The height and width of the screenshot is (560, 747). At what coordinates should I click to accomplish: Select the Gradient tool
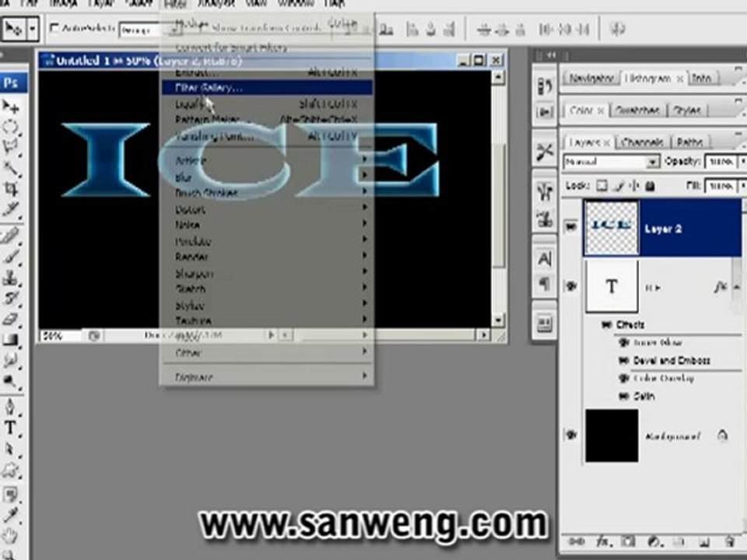pos(10,340)
